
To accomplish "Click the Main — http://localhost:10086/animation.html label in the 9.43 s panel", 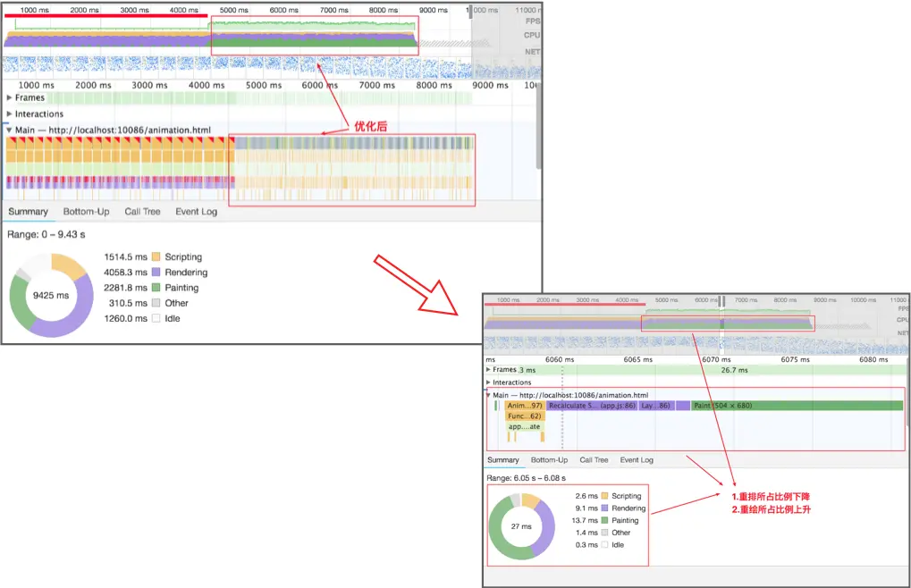I will (x=113, y=130).
